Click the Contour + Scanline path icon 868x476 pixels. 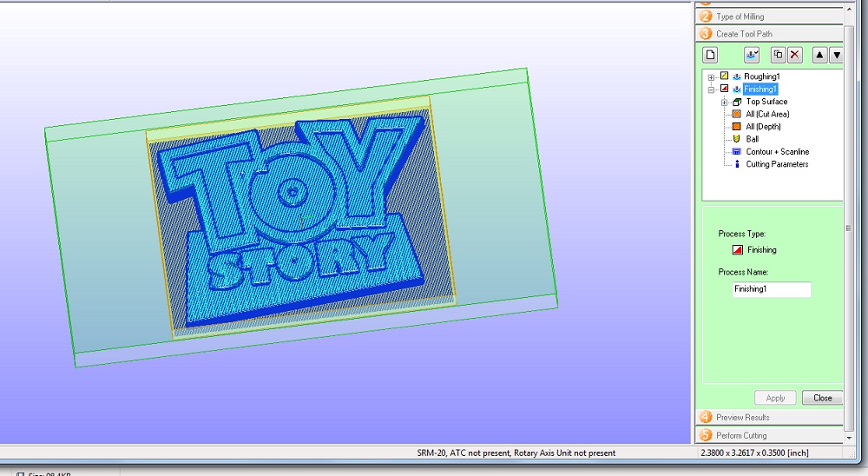coord(737,152)
